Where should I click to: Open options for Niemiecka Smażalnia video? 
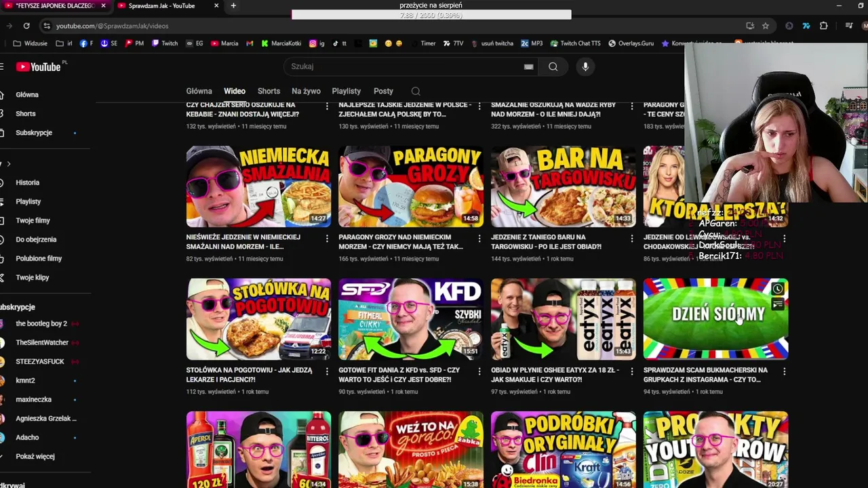(x=327, y=239)
